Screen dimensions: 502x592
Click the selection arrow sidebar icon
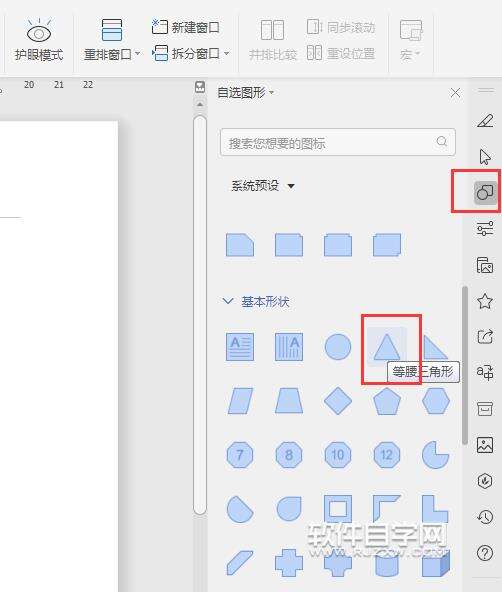(485, 156)
